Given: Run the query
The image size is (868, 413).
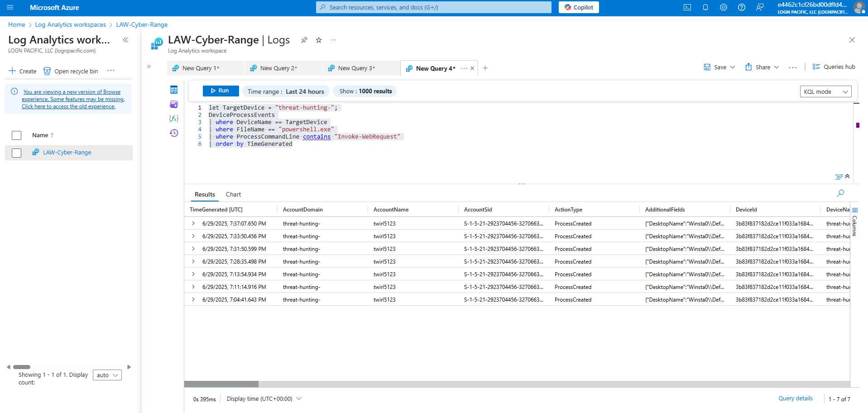Looking at the screenshot, I should pos(221,91).
